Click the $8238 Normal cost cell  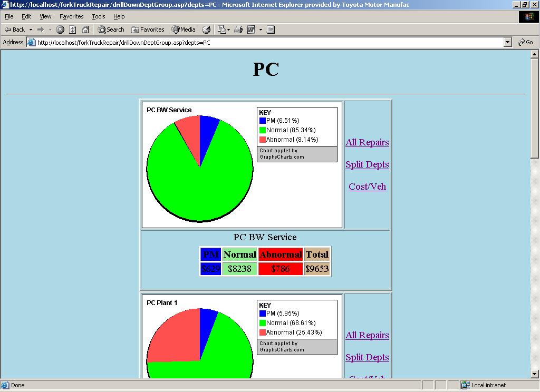[x=240, y=268]
